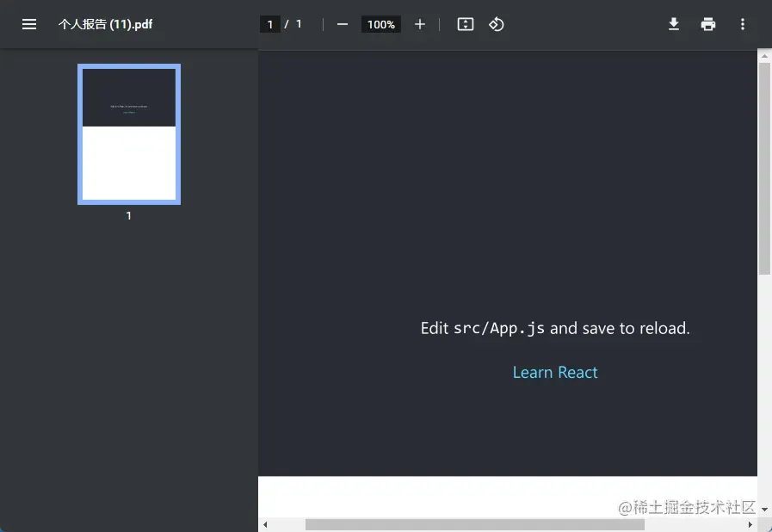Click the vertical scrollbar up arrow
The width and height of the screenshot is (772, 532).
pyautogui.click(x=765, y=53)
